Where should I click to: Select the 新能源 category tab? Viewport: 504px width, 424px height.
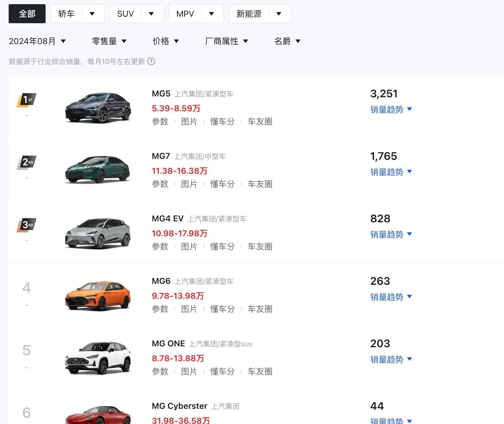point(249,14)
